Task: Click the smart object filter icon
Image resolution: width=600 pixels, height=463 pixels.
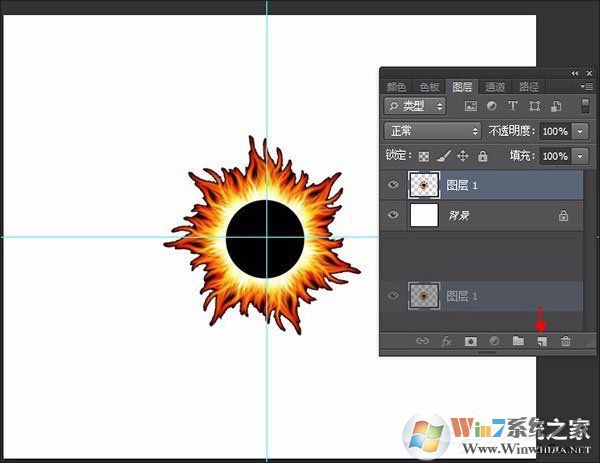Action: click(556, 106)
